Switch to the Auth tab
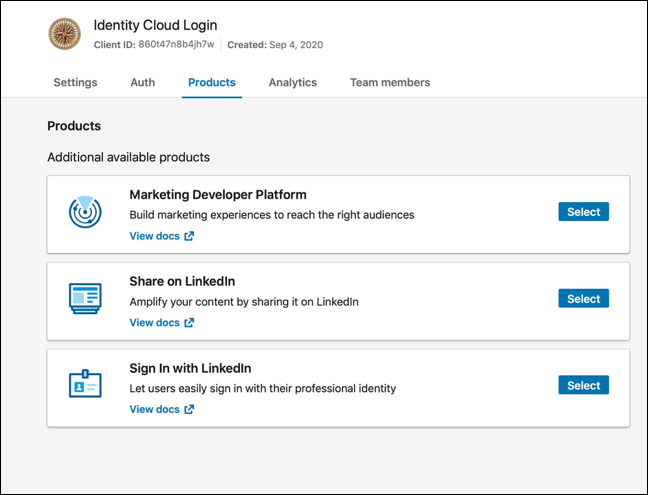The width and height of the screenshot is (648, 495). tap(142, 82)
